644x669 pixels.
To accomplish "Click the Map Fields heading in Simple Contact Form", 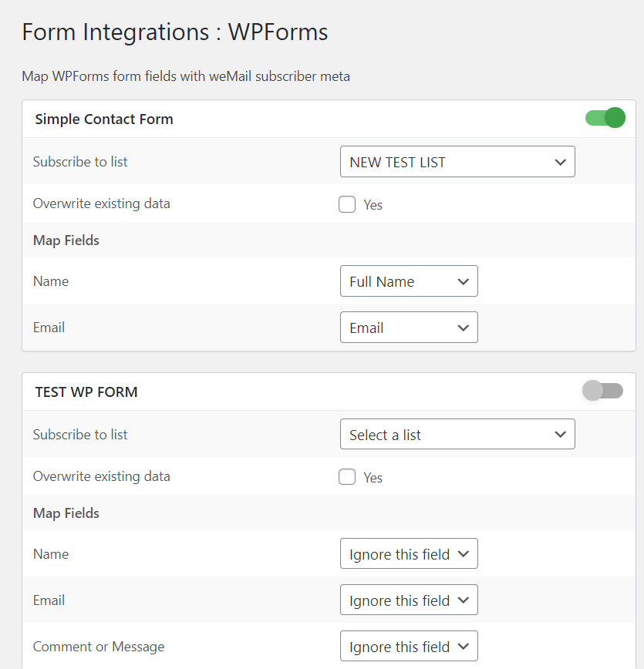I will tap(66, 240).
